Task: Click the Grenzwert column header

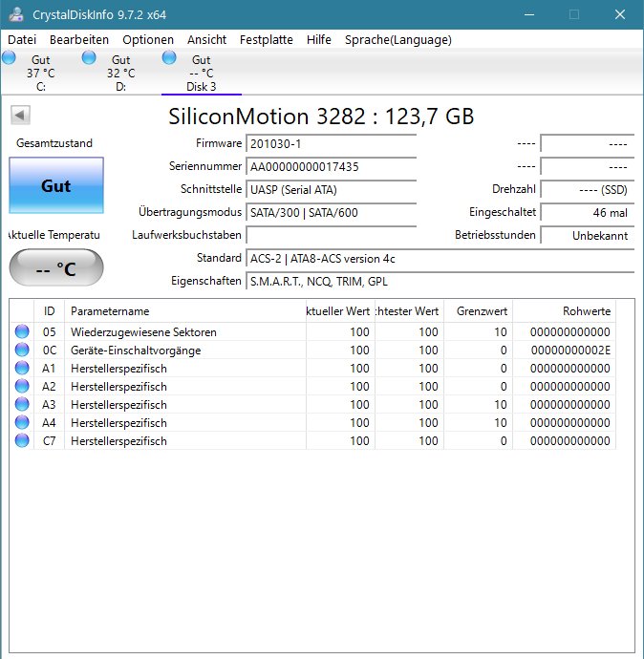Action: pos(478,311)
